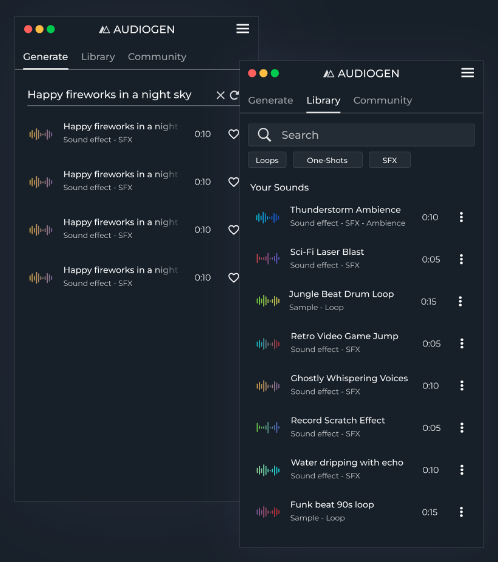
Task: Play fourth generated fireworks result waveform
Action: [41, 278]
